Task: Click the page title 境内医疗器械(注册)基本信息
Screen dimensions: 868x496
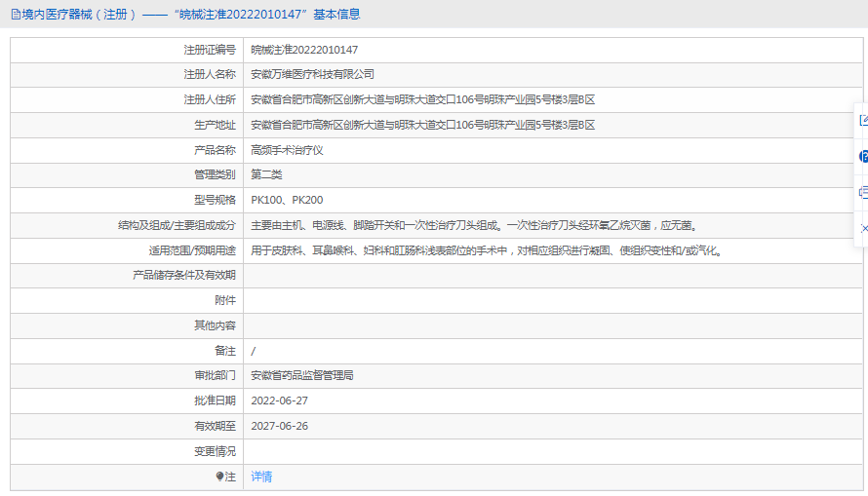Action: [x=191, y=15]
